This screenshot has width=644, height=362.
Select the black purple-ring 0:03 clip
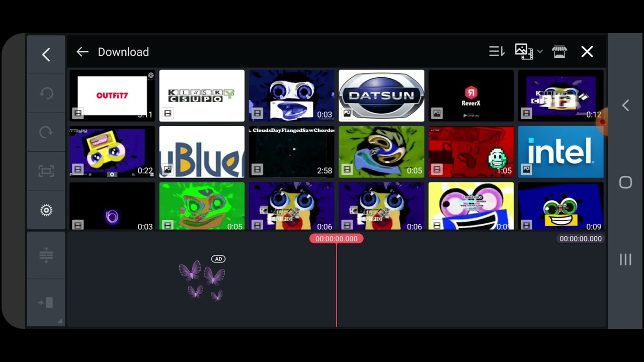click(x=112, y=206)
